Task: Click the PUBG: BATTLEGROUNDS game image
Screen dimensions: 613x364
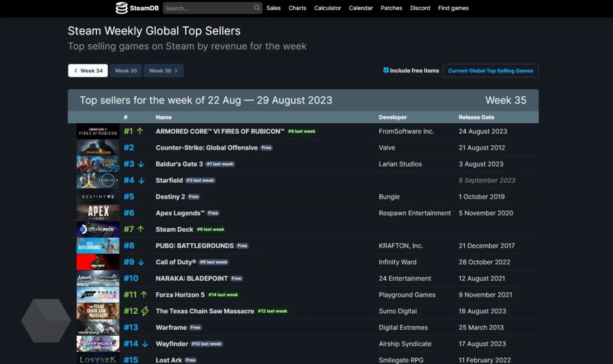Action: click(x=97, y=246)
